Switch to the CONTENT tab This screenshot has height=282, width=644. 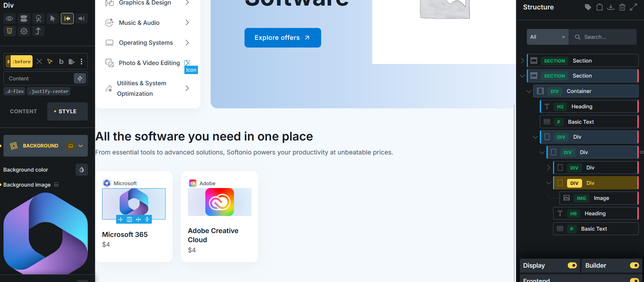click(23, 111)
